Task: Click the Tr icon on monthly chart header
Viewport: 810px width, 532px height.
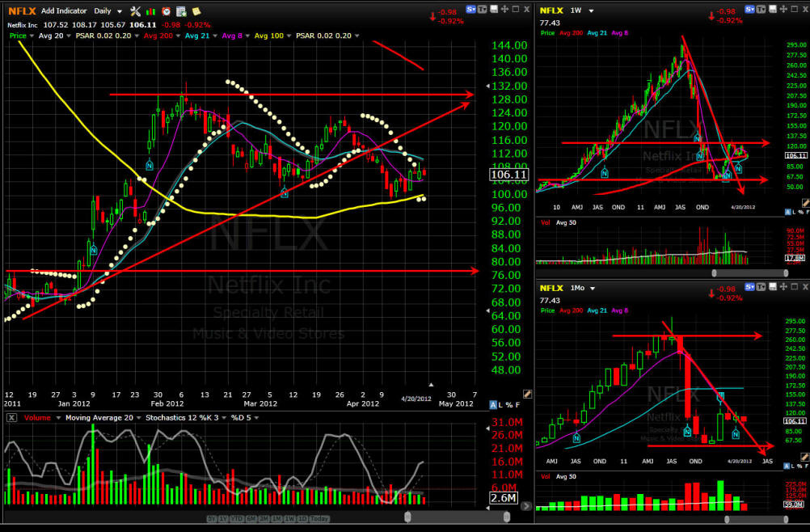Action: pos(761,287)
